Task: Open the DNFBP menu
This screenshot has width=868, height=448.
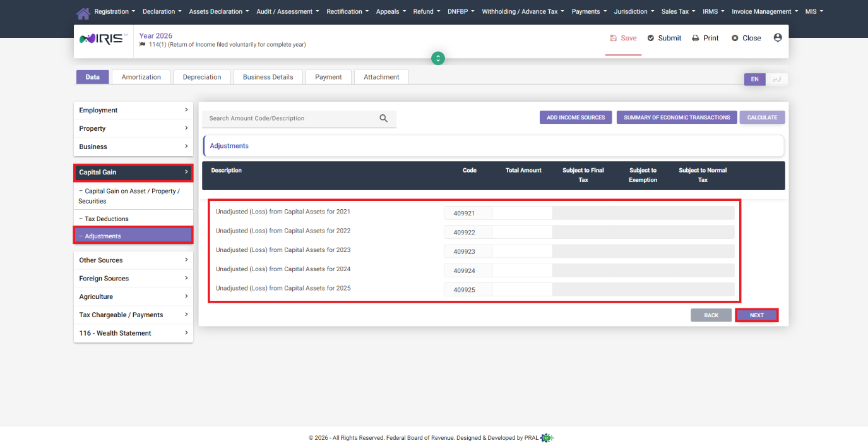Action: tap(461, 11)
